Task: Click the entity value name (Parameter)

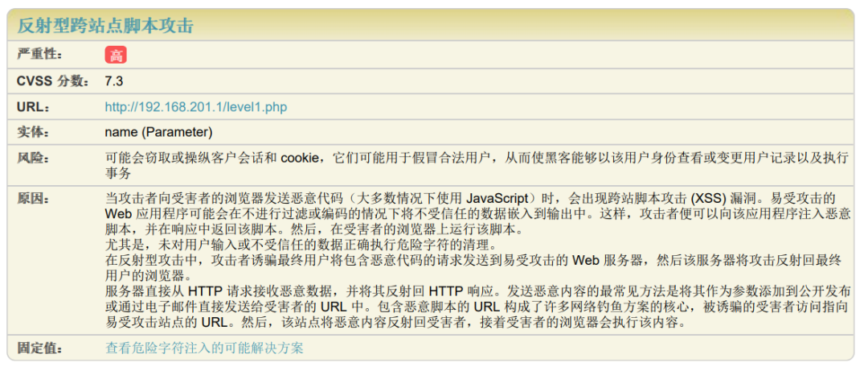Action: 159,133
